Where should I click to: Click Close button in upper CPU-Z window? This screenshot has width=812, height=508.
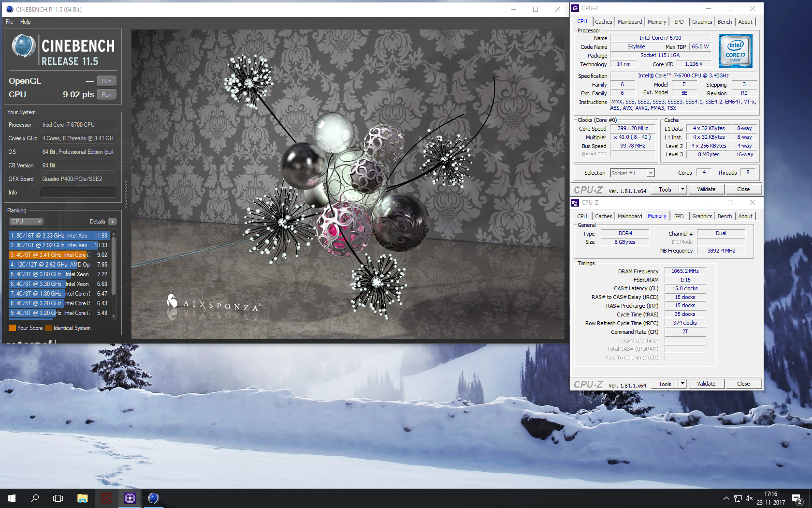pos(743,190)
